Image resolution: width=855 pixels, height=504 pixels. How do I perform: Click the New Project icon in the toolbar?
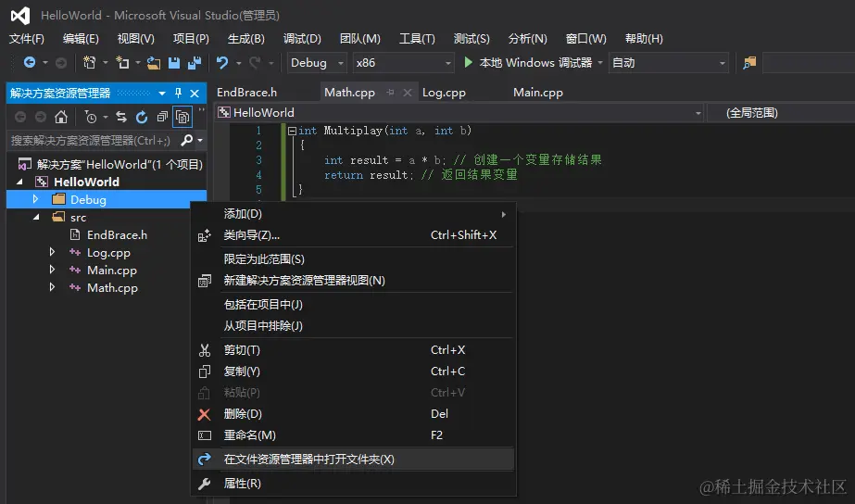click(x=90, y=63)
